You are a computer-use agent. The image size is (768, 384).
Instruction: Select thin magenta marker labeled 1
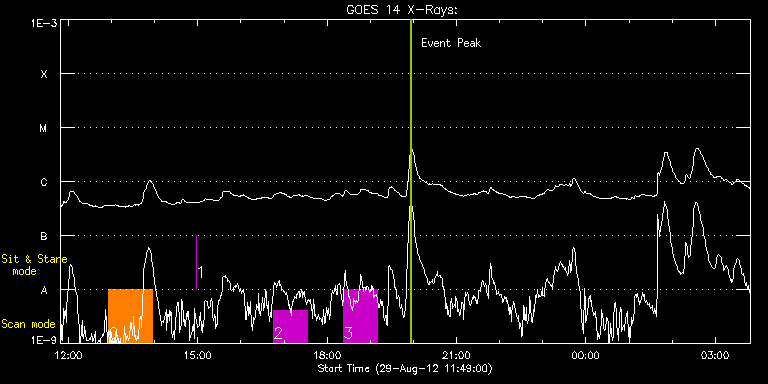[196, 263]
